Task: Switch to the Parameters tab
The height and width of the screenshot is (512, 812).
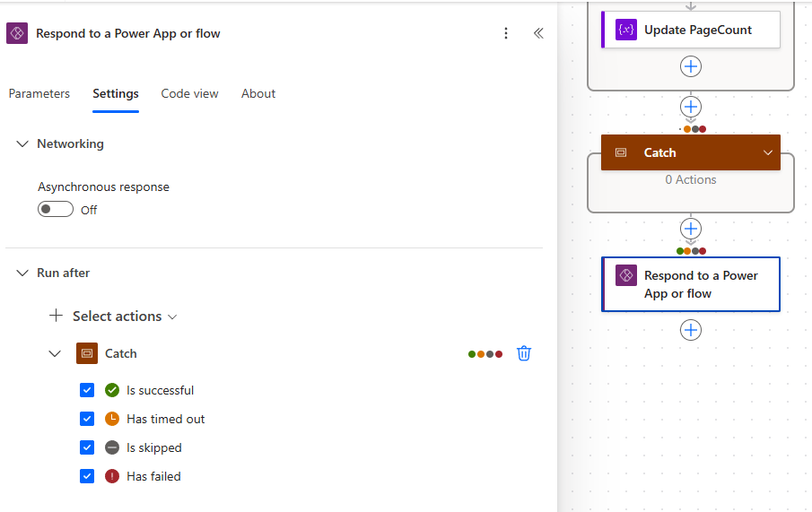Action: 39,93
